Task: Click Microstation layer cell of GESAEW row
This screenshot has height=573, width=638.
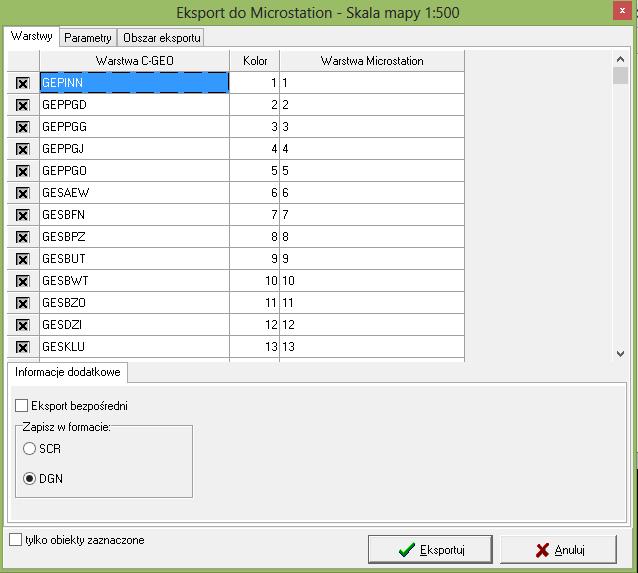Action: click(372, 192)
